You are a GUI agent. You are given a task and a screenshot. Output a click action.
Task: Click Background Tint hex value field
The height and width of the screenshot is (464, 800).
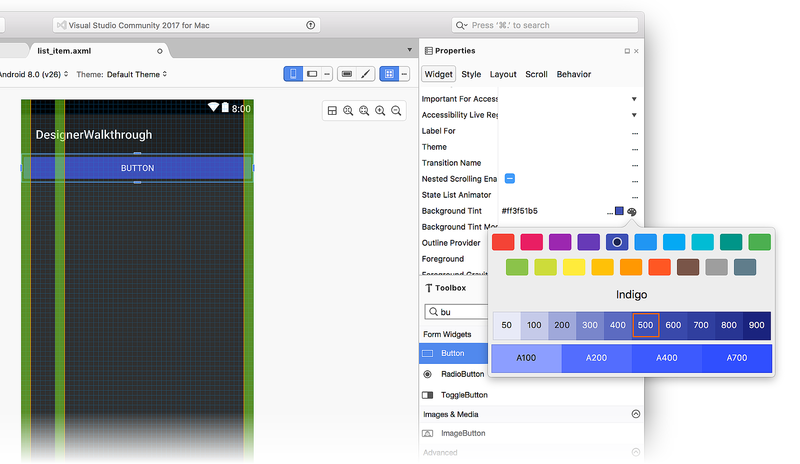click(x=553, y=211)
